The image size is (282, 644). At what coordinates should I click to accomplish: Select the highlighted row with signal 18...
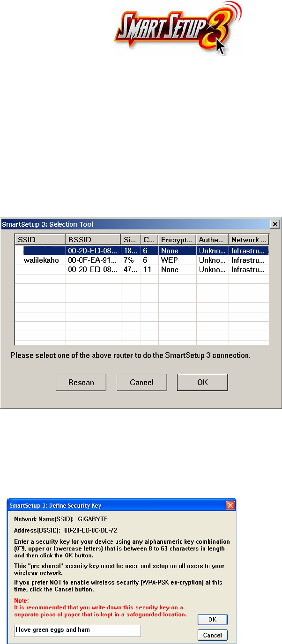pos(141,251)
